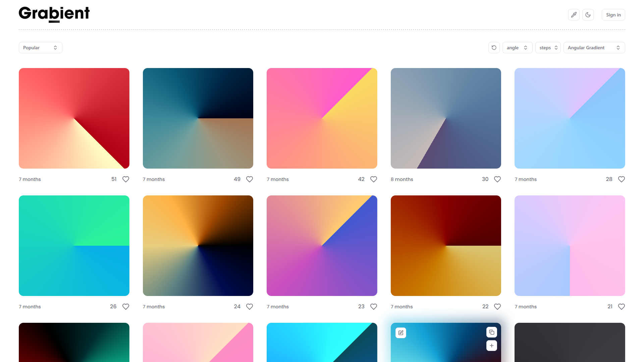Click the Grabient logo
This screenshot has width=644, height=362.
pos(54,14)
